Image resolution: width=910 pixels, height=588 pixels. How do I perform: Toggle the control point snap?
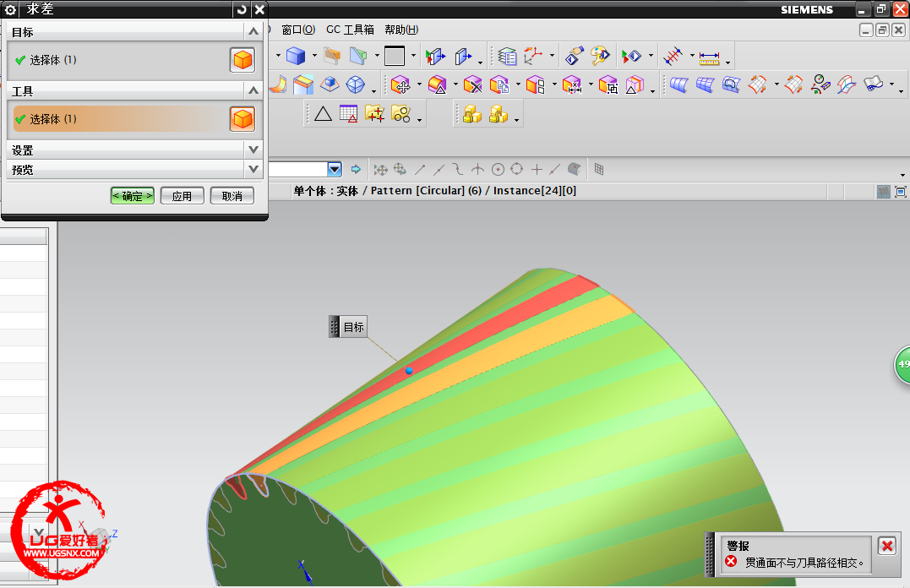458,170
